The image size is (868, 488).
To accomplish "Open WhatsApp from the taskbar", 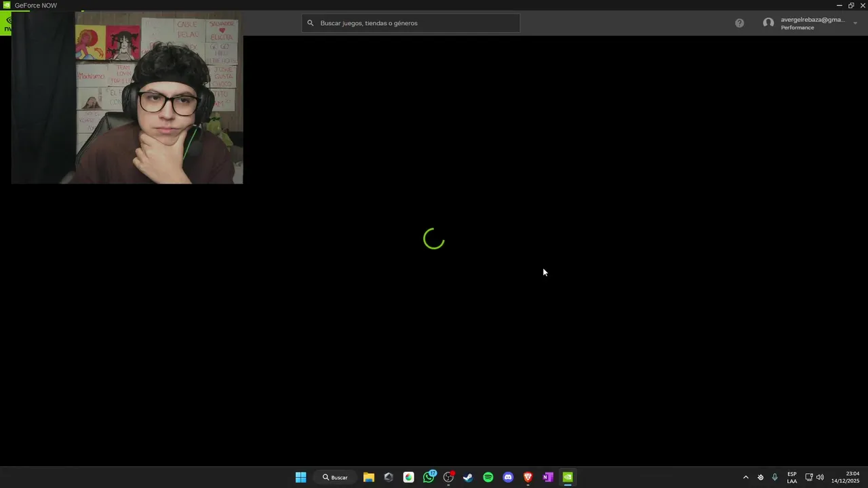I will [x=429, y=477].
